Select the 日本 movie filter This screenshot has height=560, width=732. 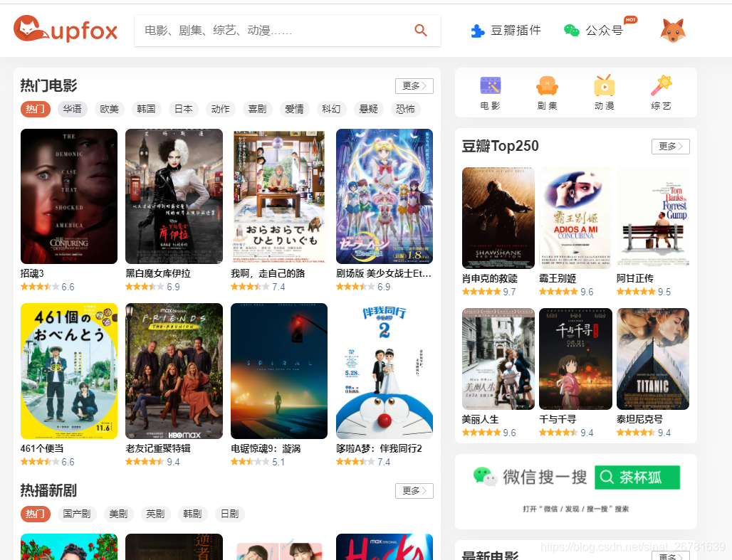pyautogui.click(x=184, y=109)
